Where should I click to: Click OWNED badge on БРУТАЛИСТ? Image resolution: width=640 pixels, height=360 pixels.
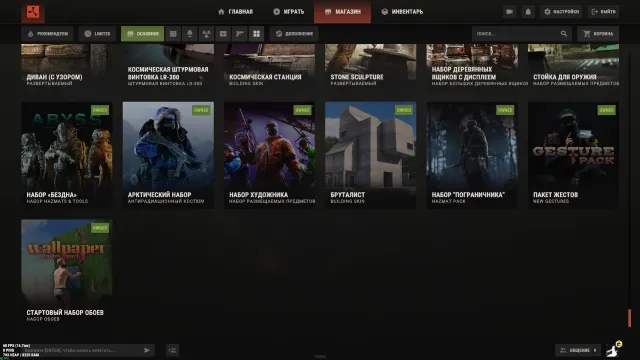tap(404, 110)
